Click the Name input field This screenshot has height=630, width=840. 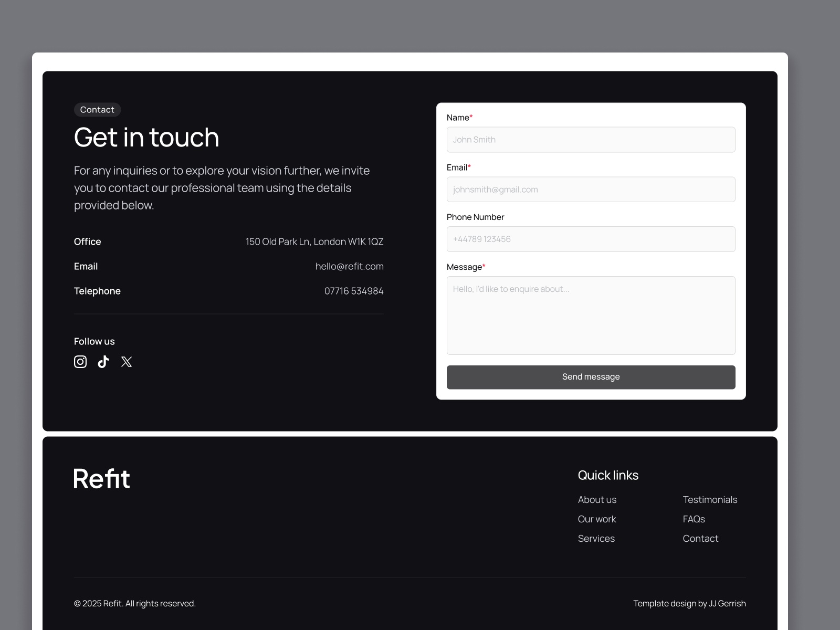click(591, 140)
